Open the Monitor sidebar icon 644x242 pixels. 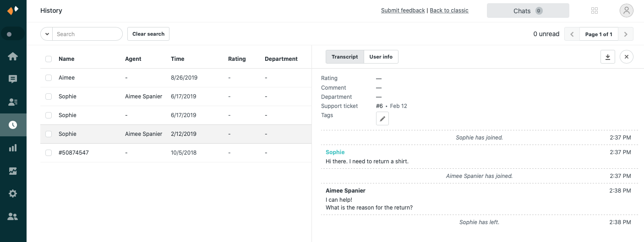coord(13,171)
